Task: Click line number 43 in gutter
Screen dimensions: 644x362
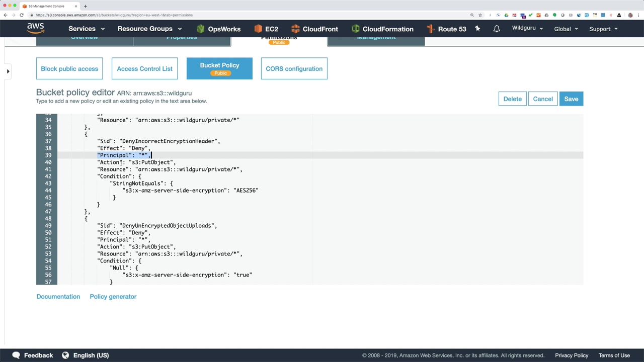Action: click(48, 184)
